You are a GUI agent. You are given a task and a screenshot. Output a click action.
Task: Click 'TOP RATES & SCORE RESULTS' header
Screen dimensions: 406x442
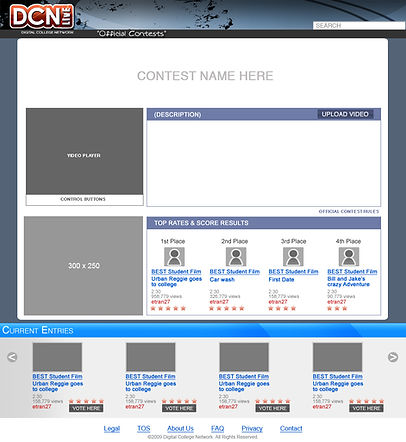pos(201,223)
